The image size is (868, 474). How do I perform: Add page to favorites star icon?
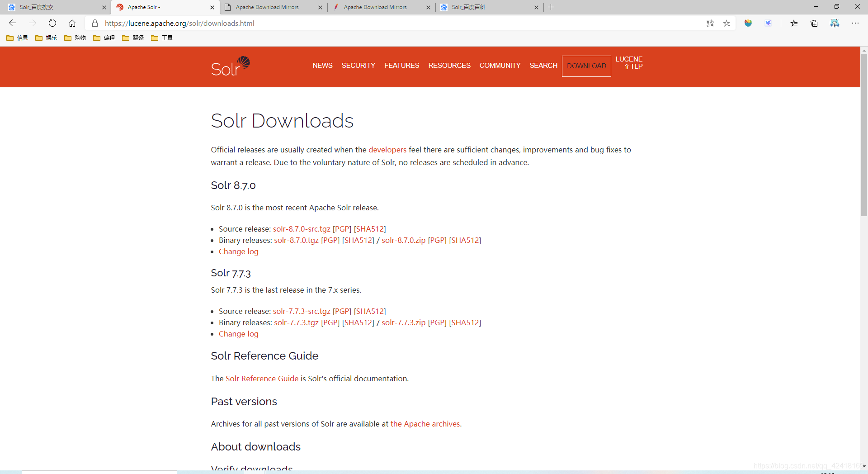726,23
